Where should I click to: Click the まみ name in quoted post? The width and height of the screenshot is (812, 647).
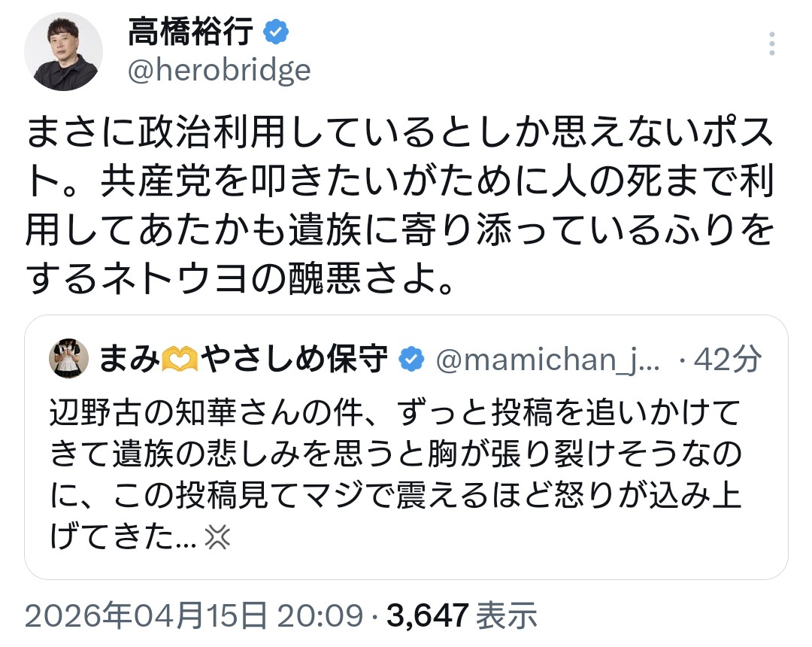pos(129,360)
